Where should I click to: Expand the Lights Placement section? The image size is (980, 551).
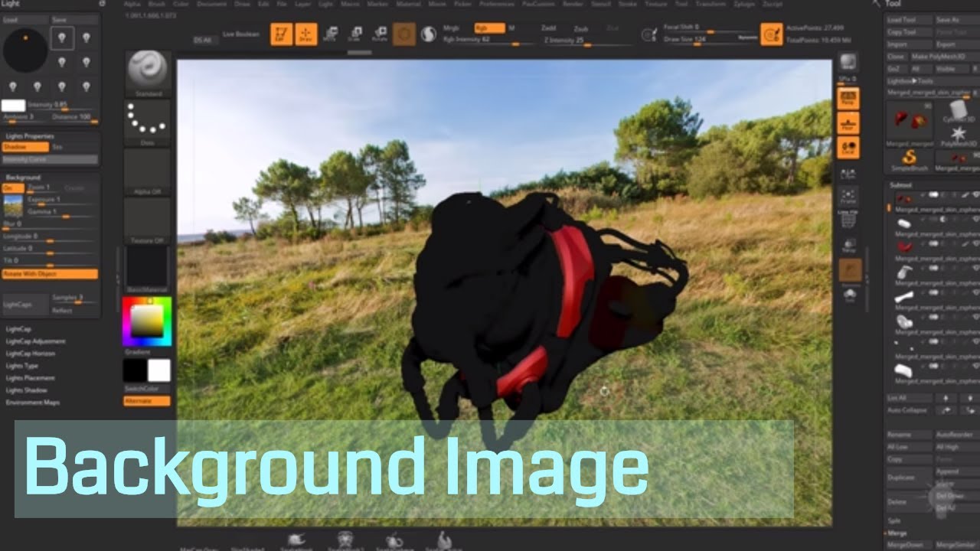[x=31, y=378]
